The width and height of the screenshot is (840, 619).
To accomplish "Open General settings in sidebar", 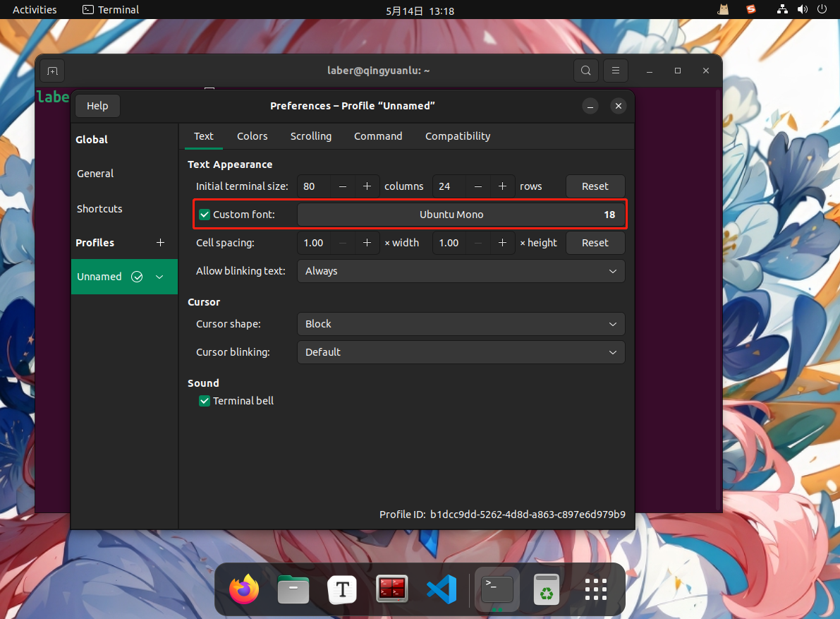I will point(124,174).
